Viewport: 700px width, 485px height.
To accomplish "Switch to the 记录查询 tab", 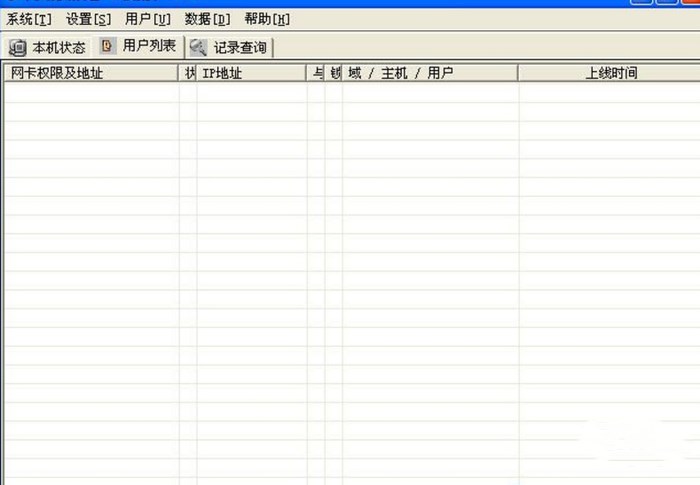I will click(229, 47).
